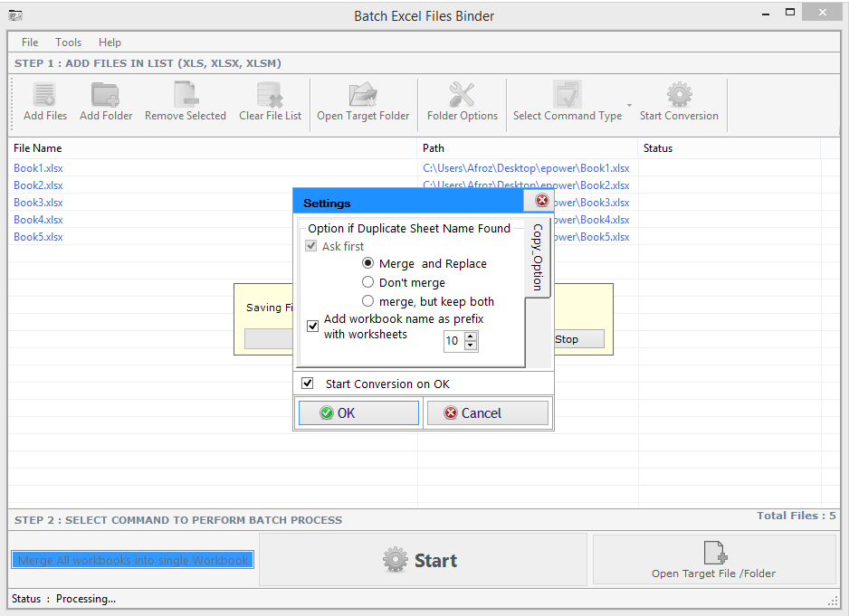Open the File menu
The width and height of the screenshot is (849, 616).
click(30, 43)
